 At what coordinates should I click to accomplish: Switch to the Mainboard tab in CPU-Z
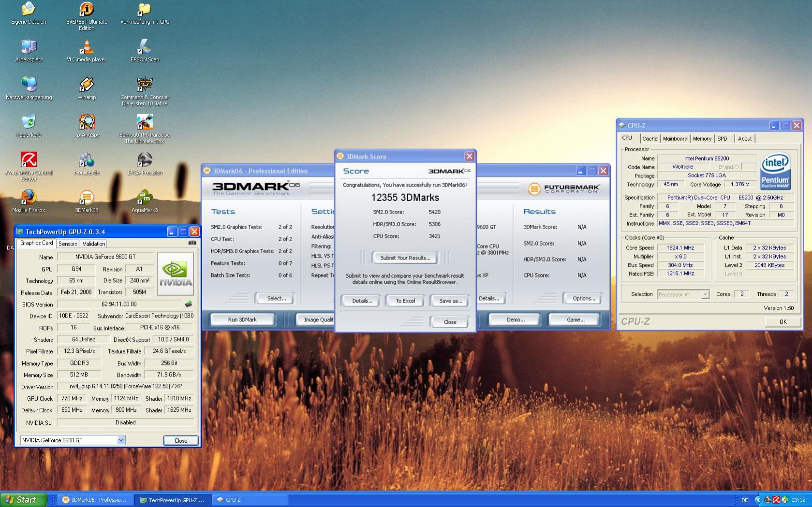(675, 139)
